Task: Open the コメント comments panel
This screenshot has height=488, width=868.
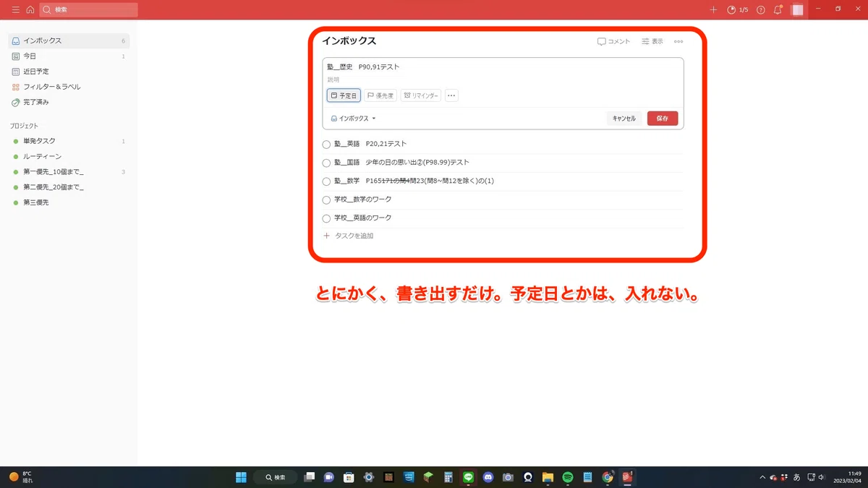Action: point(613,42)
